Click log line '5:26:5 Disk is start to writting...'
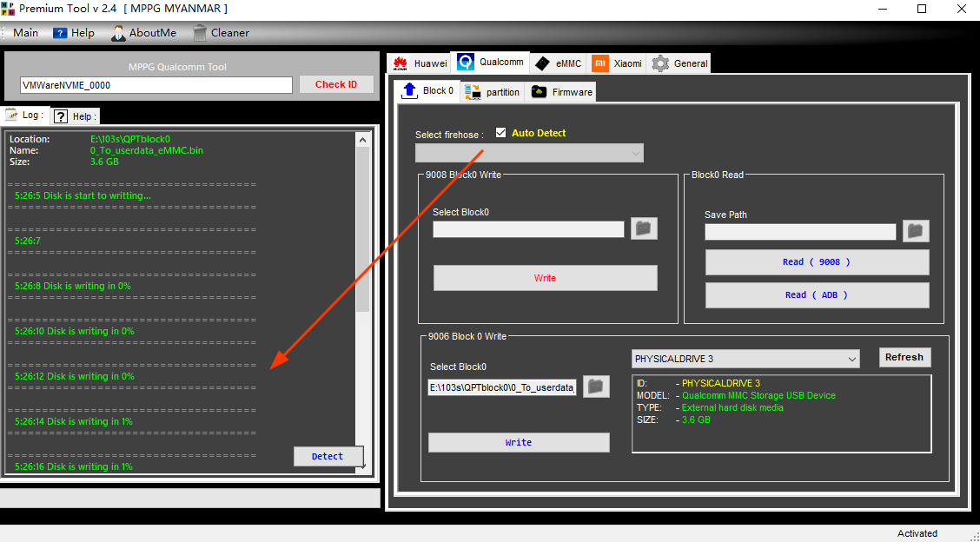Screen dimensions: 980x542 [x=83, y=195]
